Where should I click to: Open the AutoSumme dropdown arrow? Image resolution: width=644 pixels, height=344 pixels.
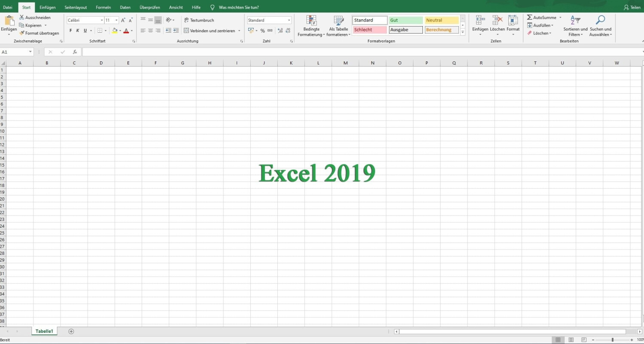560,18
